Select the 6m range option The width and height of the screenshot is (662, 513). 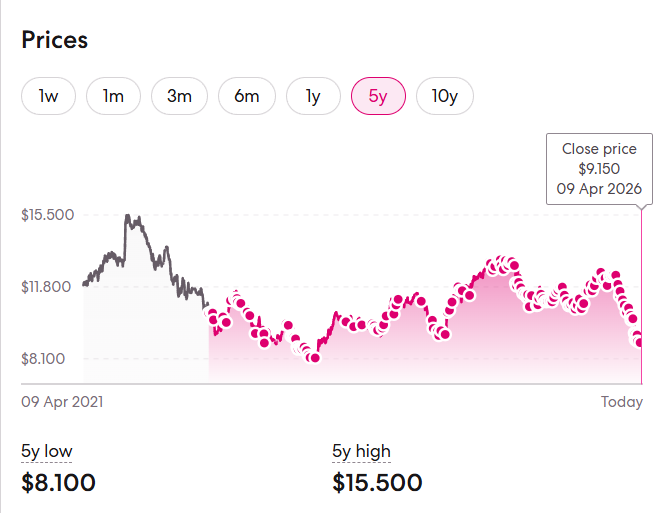click(x=246, y=96)
